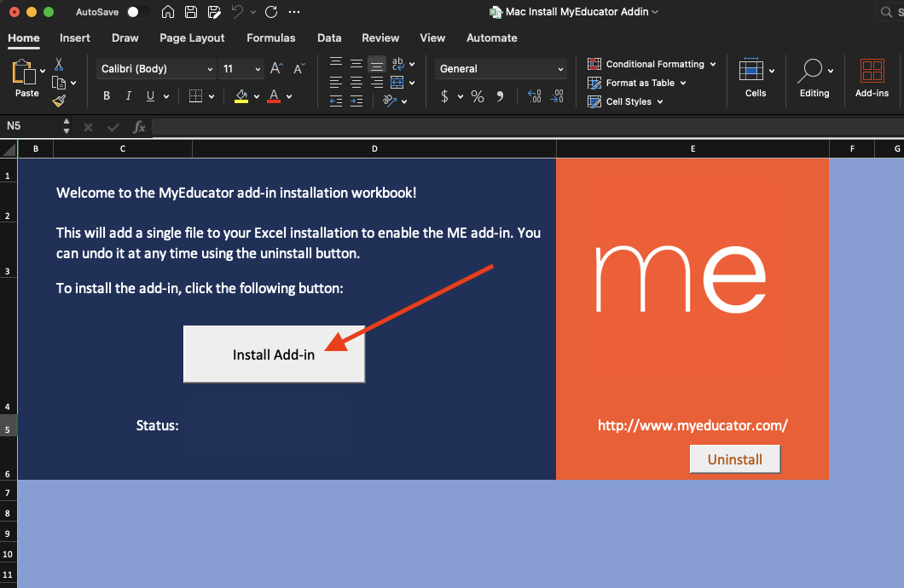
Task: Open the more options ellipsis in title bar
Action: click(294, 12)
